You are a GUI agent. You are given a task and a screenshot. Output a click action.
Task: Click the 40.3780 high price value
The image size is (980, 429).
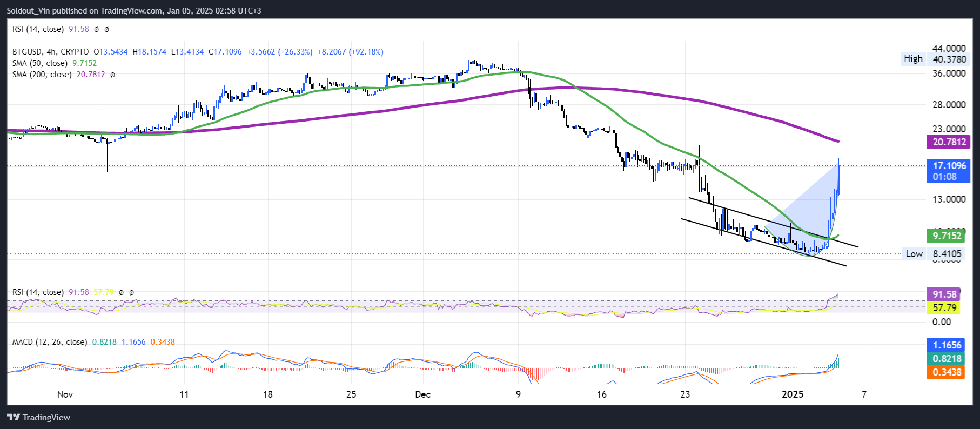949,59
